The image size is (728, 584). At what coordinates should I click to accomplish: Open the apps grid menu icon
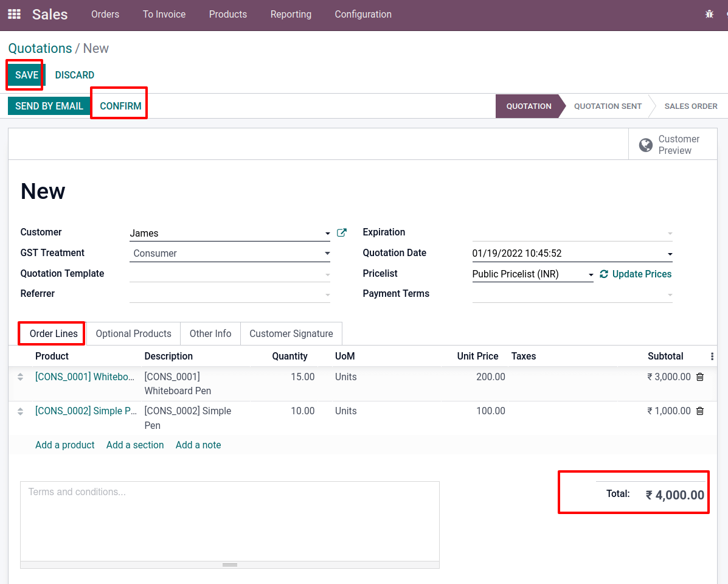[x=15, y=15]
